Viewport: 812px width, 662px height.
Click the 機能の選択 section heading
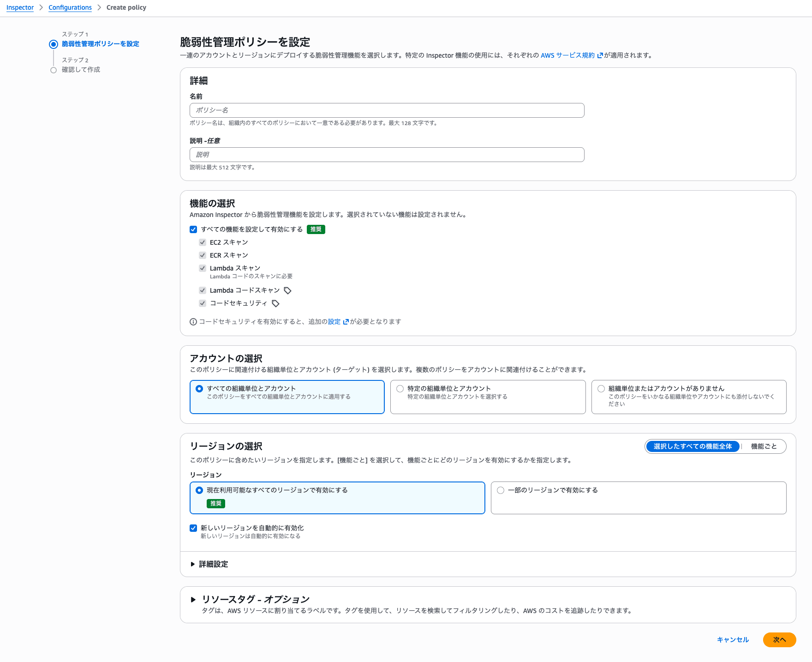coord(212,204)
